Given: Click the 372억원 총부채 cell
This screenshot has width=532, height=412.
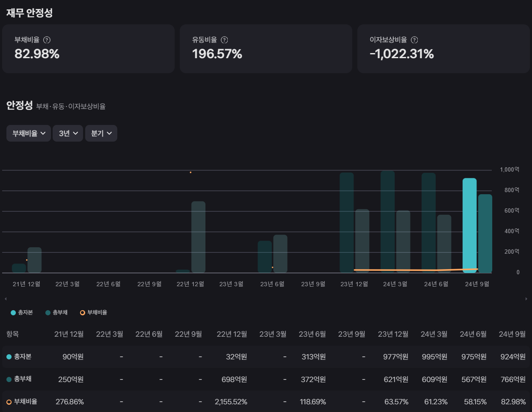Looking at the screenshot, I should [x=313, y=379].
